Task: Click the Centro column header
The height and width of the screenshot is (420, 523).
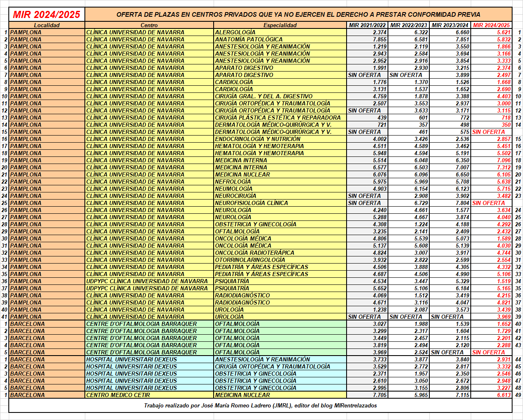Action: (149, 25)
